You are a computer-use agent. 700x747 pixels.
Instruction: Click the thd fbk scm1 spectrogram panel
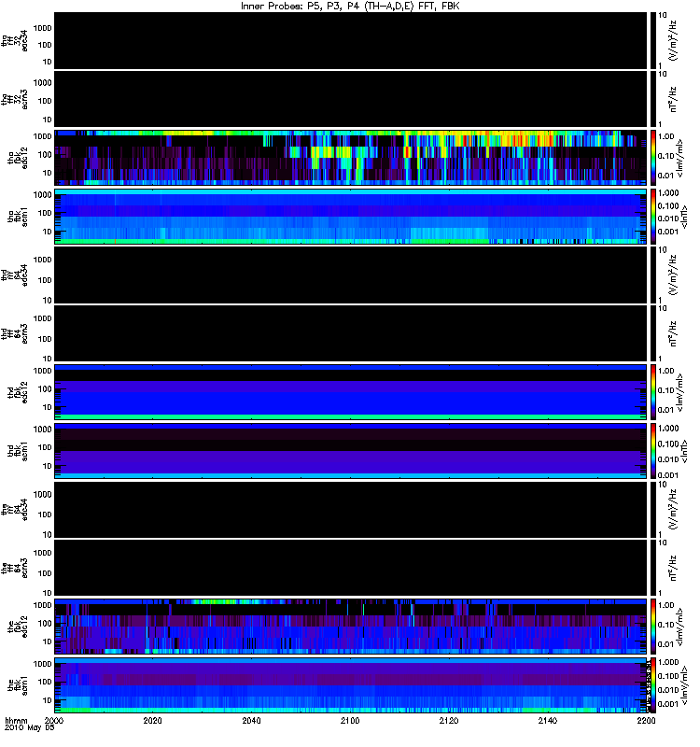point(350,451)
